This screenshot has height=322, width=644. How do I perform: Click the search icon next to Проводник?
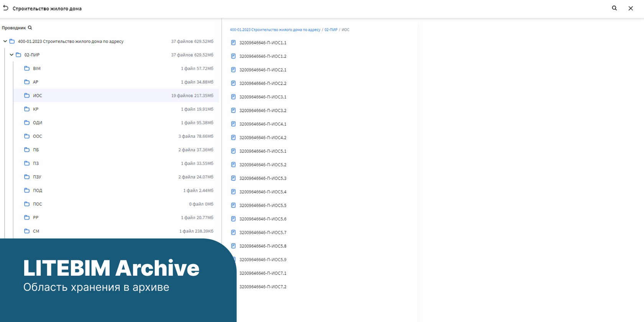tap(30, 28)
